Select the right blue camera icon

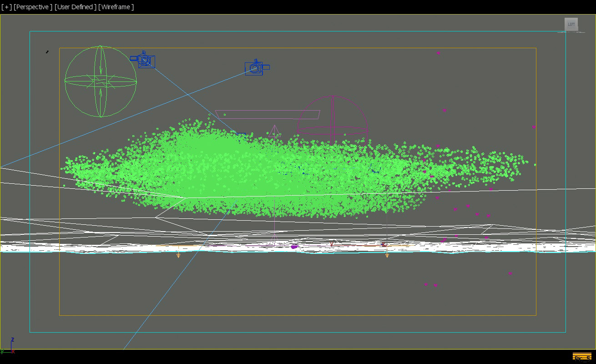pos(257,67)
